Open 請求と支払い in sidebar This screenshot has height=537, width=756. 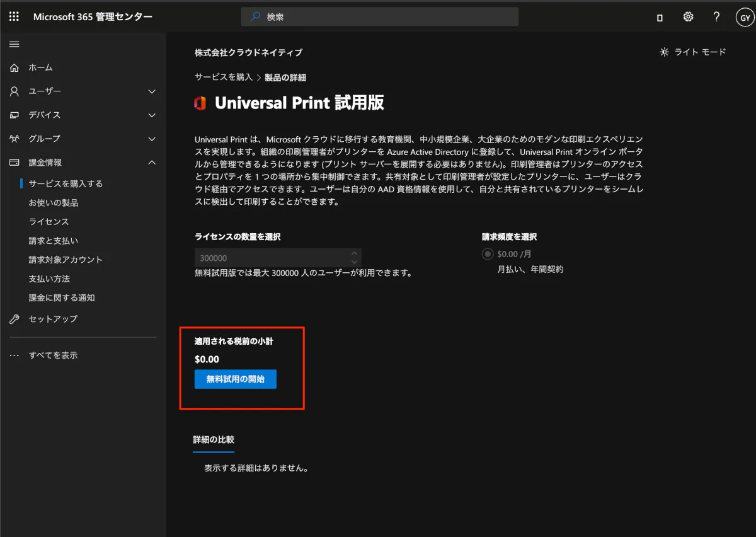(x=54, y=241)
